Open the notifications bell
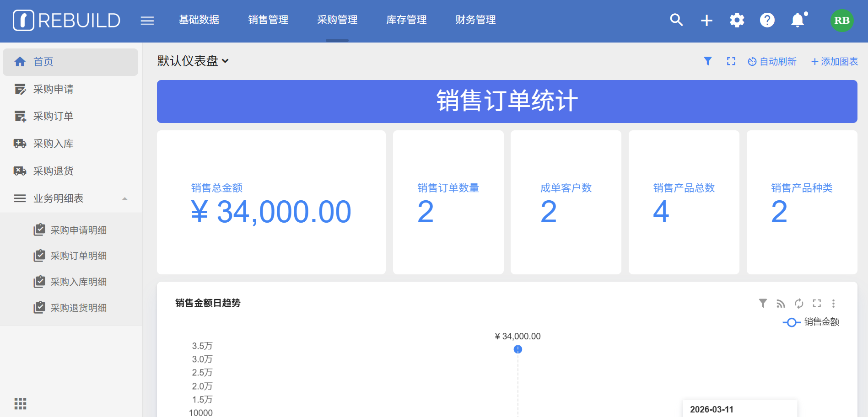The image size is (868, 417). pos(798,20)
